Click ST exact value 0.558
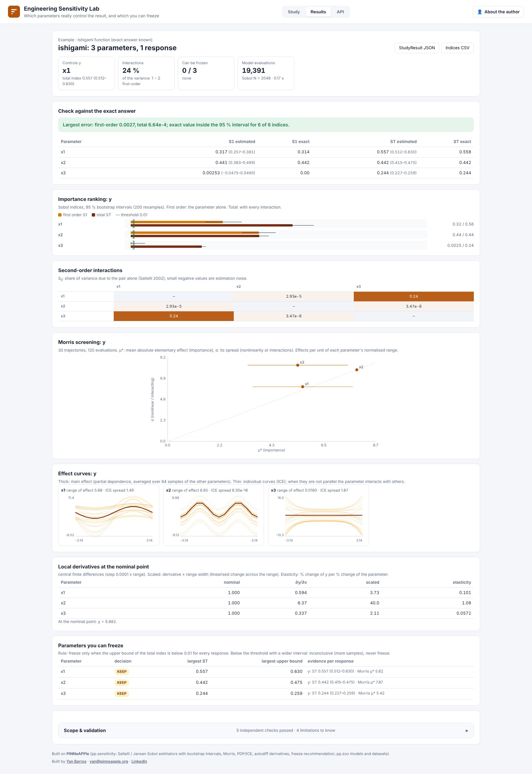This screenshot has height=774, width=532. pos(465,152)
